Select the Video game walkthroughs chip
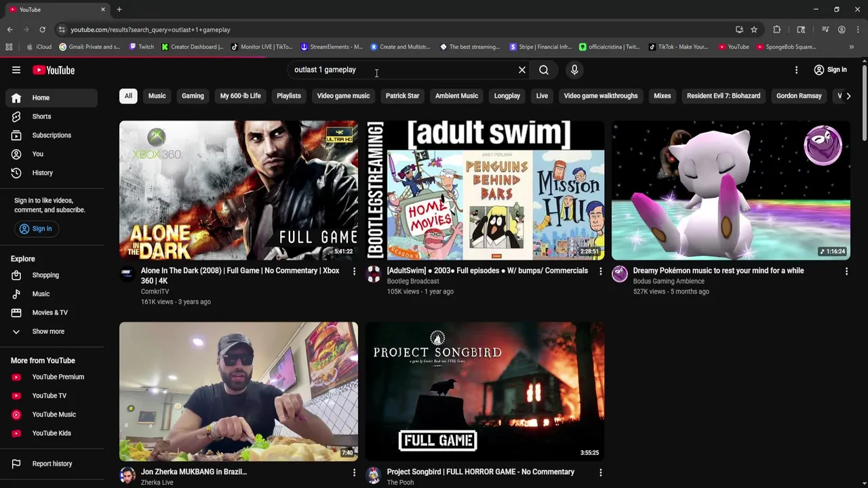This screenshot has height=488, width=868. (x=601, y=96)
